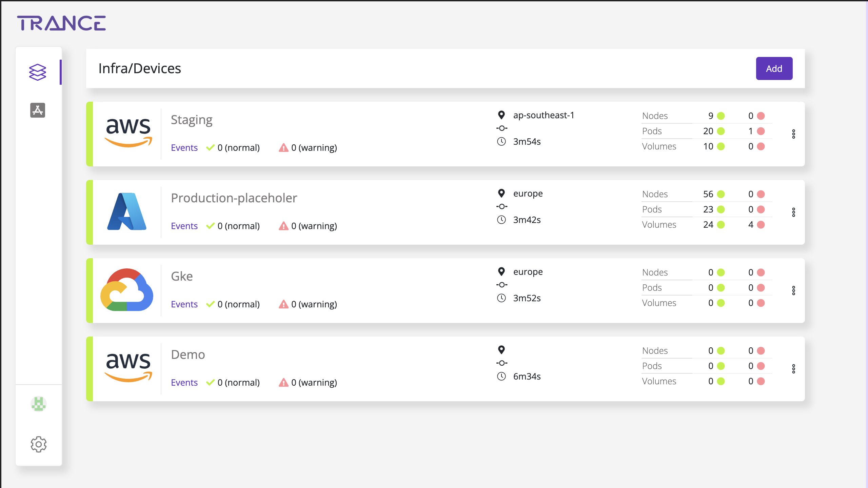This screenshot has height=488, width=868.
Task: Open the three-dot menu for Production-placeholer
Action: tap(794, 212)
